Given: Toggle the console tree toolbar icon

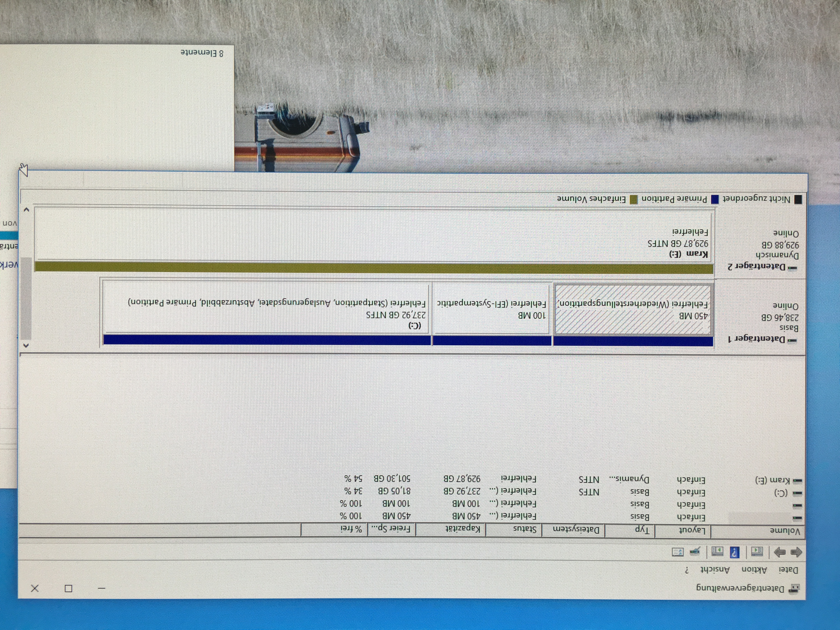Looking at the screenshot, I should click(757, 551).
